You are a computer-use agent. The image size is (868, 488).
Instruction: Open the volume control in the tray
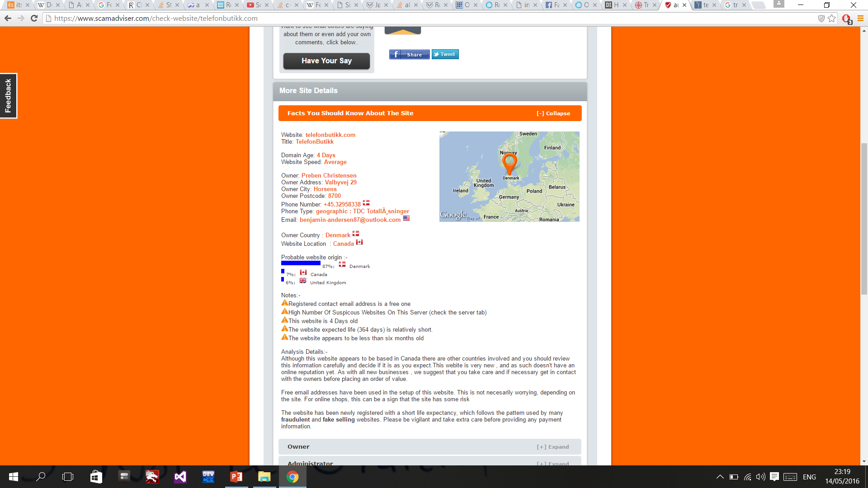click(x=761, y=477)
